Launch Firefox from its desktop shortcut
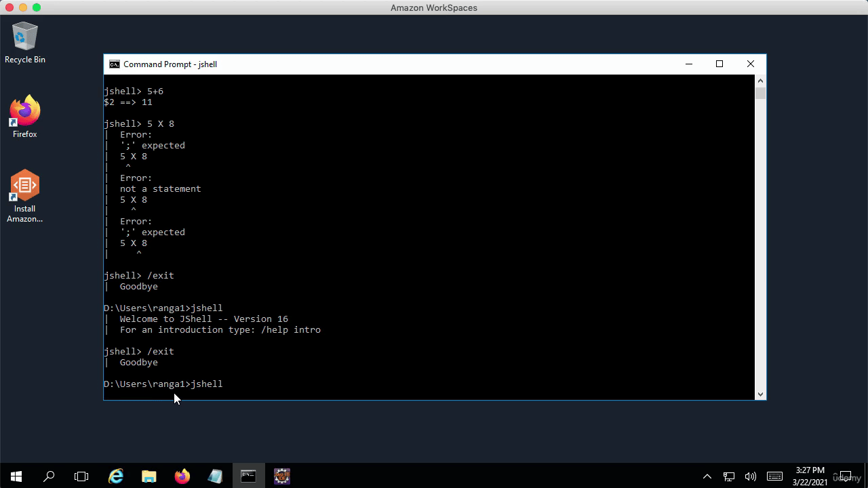 click(24, 112)
